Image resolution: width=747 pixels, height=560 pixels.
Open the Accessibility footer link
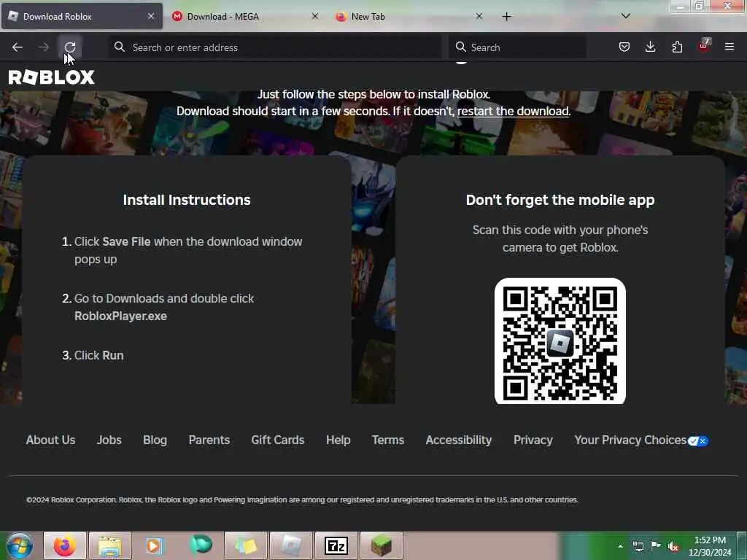pyautogui.click(x=459, y=440)
